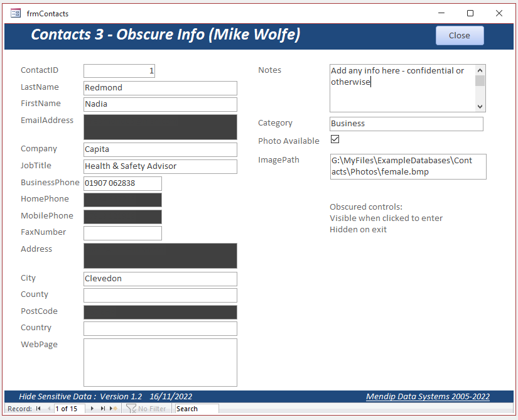Image resolution: width=518 pixels, height=420 pixels.
Task: Click the 'Obscured controls:' text
Action: (x=366, y=207)
